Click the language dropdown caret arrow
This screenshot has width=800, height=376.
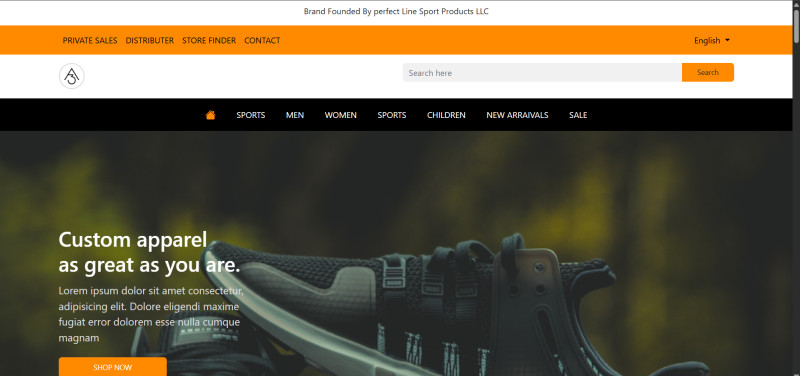727,40
